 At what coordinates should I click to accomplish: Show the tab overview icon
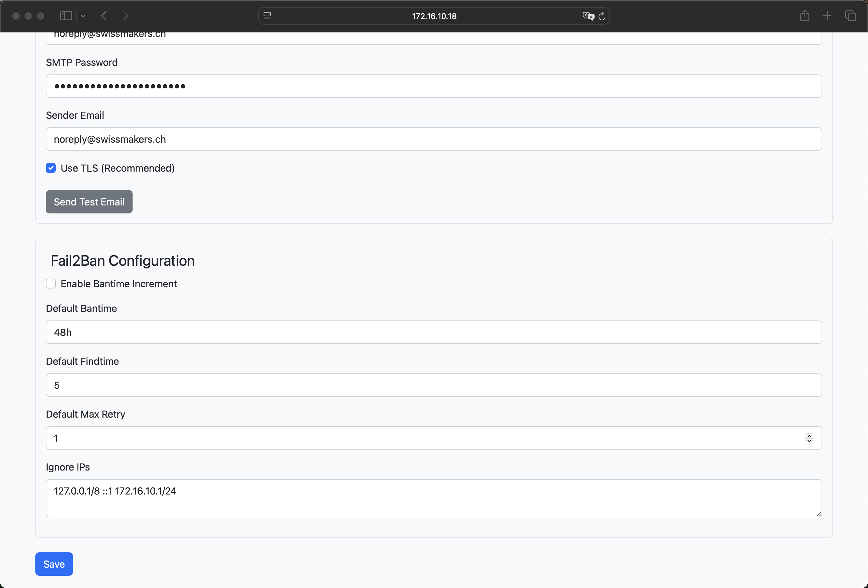(x=850, y=16)
